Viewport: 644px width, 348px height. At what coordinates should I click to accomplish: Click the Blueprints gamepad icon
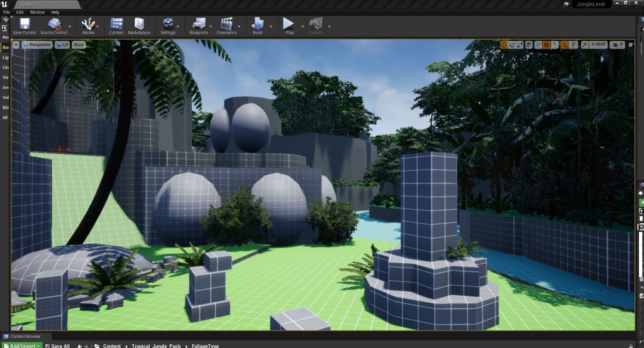[x=199, y=24]
